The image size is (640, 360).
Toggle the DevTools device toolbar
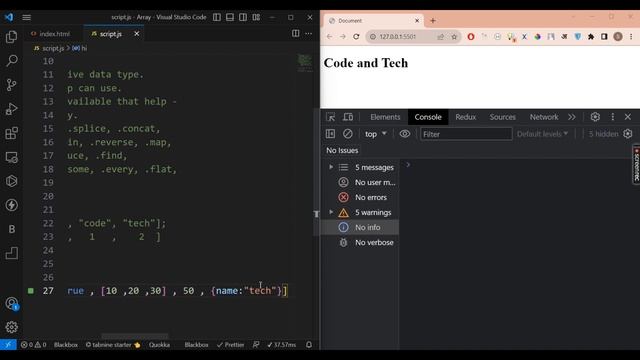pos(348,117)
